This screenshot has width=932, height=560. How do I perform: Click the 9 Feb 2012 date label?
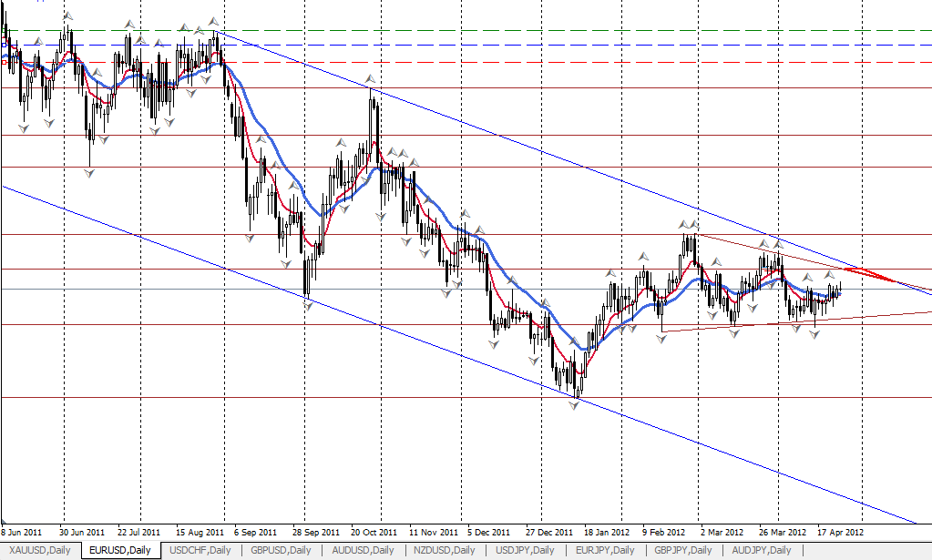coord(664,532)
